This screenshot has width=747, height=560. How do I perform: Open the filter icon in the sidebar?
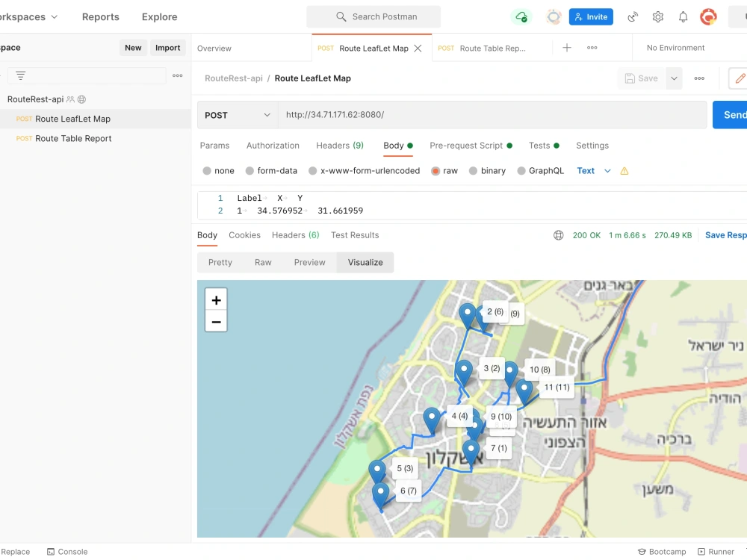(x=20, y=75)
